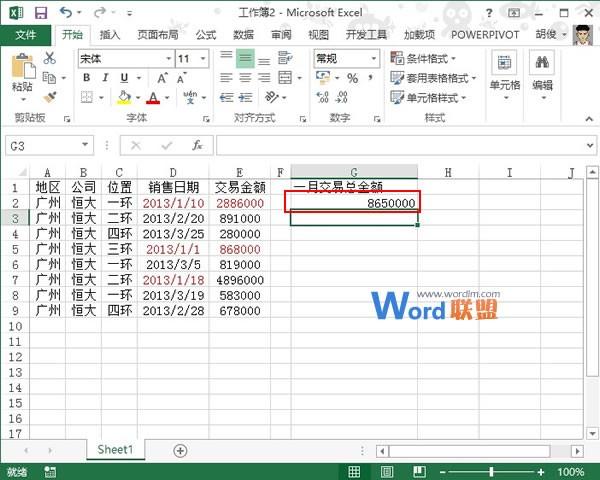Open the font size dropdown
The image size is (600, 480).
coord(203,59)
